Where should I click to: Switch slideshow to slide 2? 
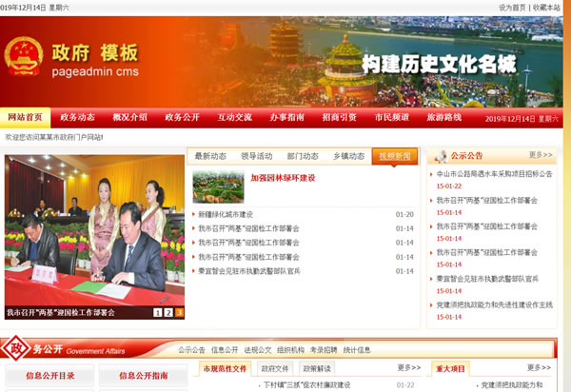pyautogui.click(x=168, y=312)
